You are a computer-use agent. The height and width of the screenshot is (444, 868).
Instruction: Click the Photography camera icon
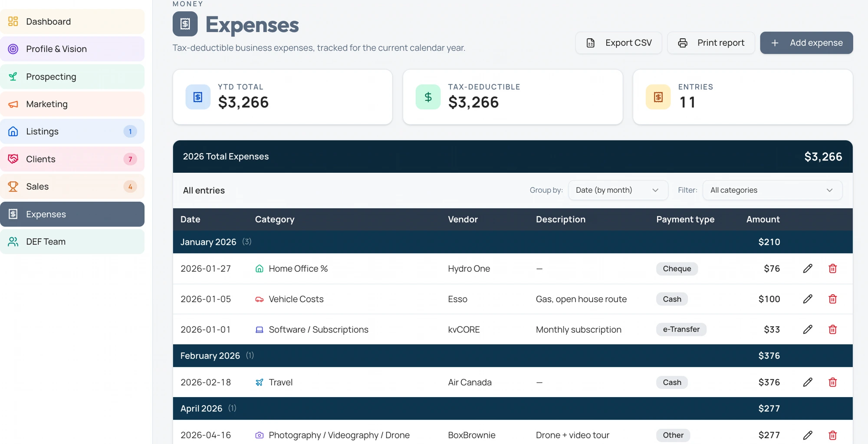coord(260,435)
